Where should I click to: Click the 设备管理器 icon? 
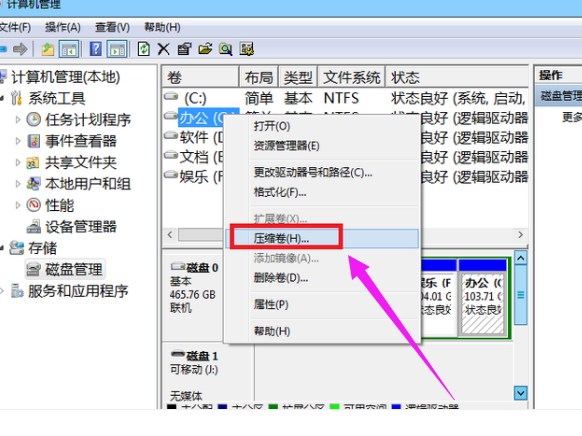click(x=33, y=226)
